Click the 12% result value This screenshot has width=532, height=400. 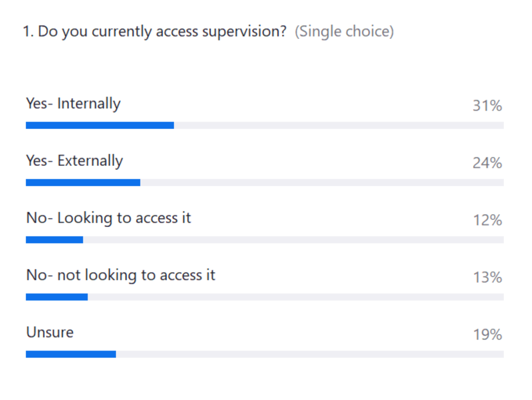tap(487, 220)
